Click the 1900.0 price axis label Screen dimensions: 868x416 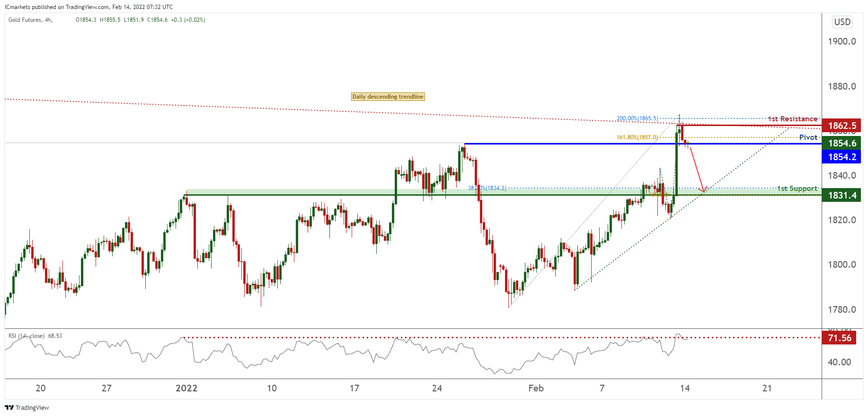pos(842,41)
